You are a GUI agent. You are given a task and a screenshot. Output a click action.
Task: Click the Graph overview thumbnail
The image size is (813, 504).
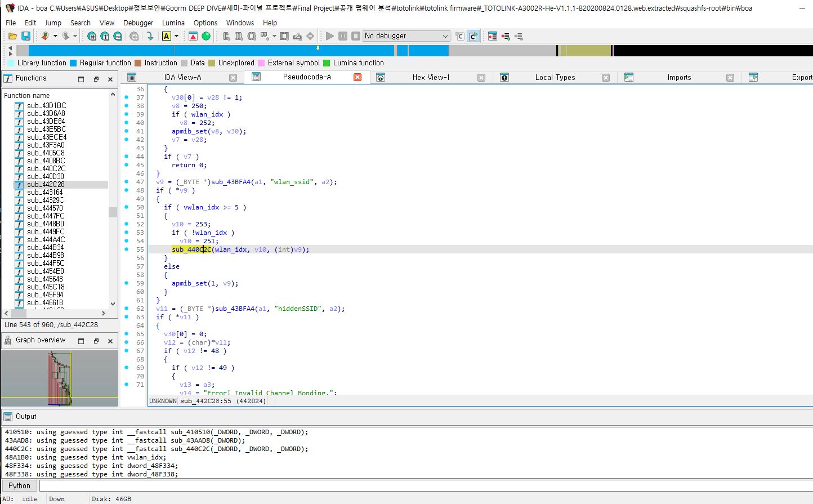(x=60, y=378)
